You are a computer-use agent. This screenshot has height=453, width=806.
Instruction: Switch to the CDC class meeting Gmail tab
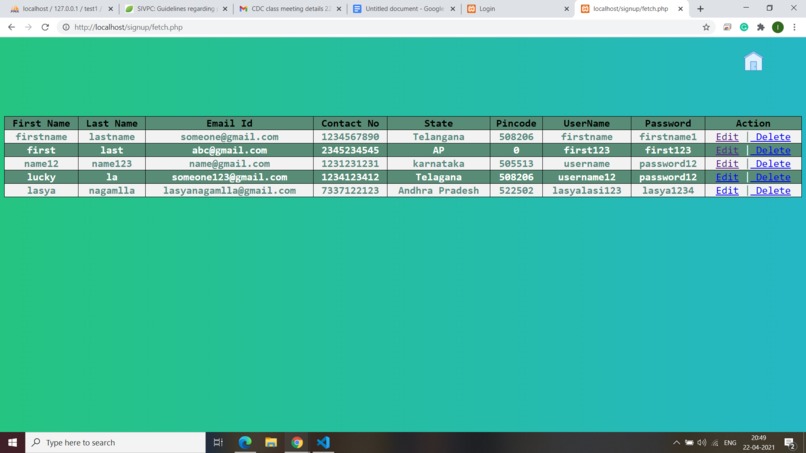pyautogui.click(x=290, y=9)
